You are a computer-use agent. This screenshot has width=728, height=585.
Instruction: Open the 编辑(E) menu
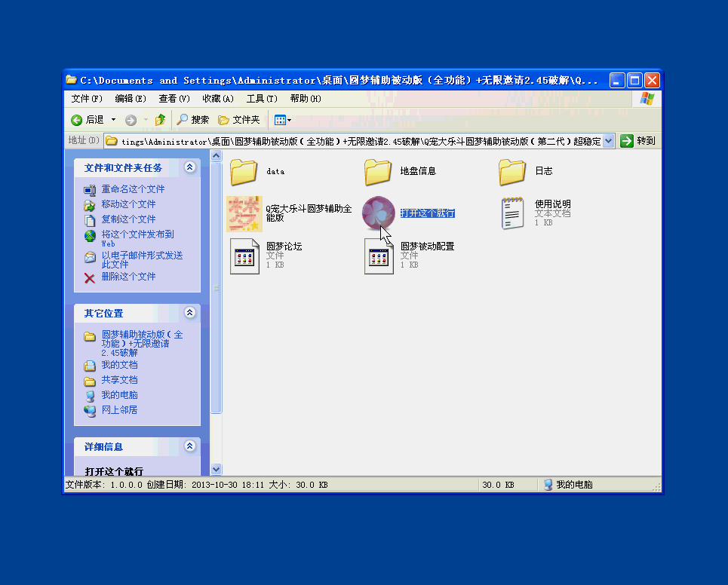pyautogui.click(x=131, y=99)
